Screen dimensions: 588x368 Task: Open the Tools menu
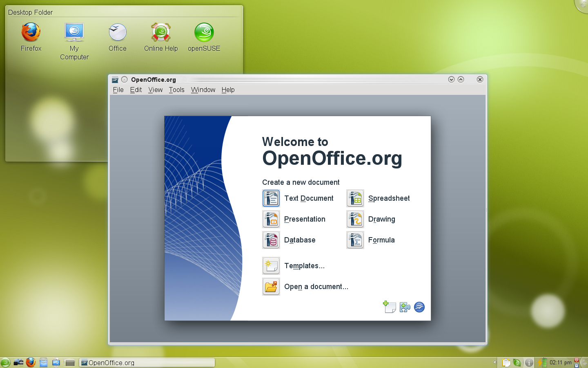(176, 90)
